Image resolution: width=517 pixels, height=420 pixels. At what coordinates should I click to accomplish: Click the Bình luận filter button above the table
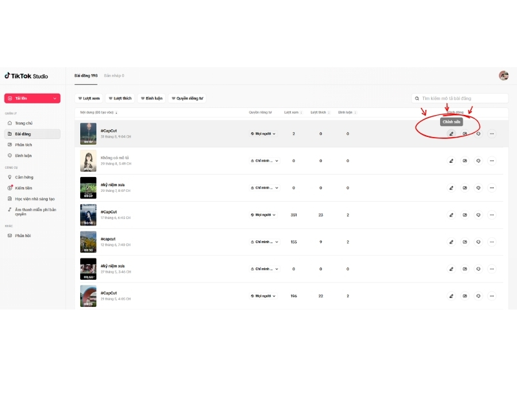(152, 98)
